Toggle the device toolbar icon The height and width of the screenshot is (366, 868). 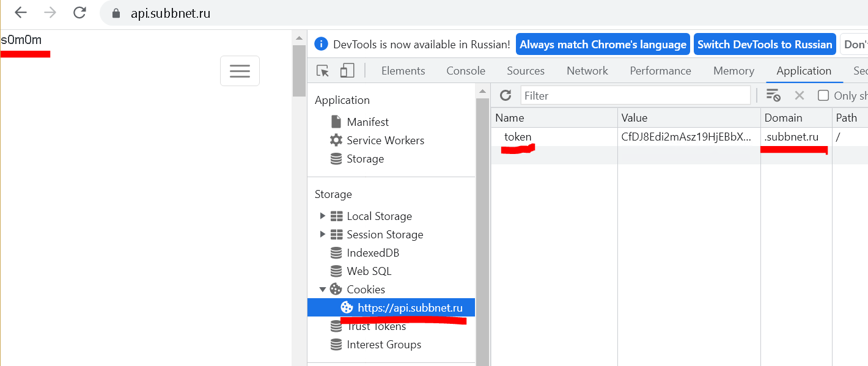pos(347,71)
